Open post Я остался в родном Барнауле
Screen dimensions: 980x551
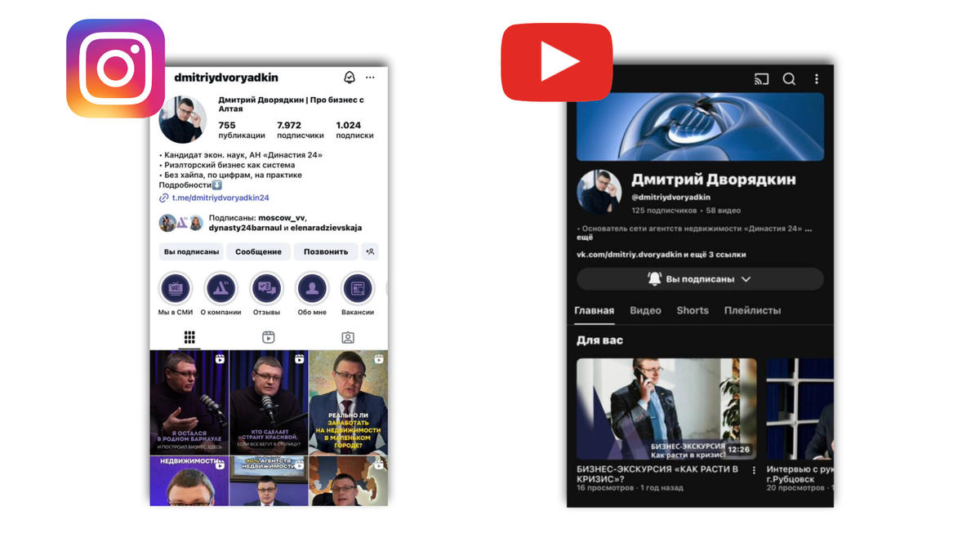click(x=189, y=402)
